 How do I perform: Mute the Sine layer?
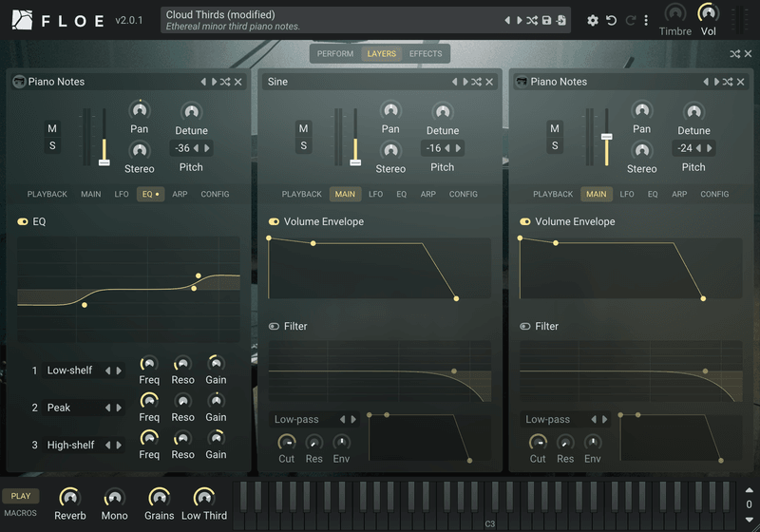303,128
